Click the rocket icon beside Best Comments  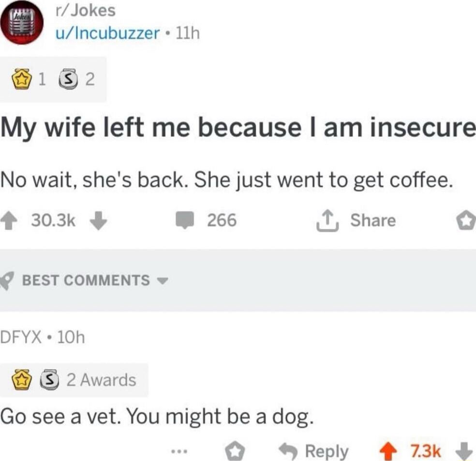(x=7, y=281)
